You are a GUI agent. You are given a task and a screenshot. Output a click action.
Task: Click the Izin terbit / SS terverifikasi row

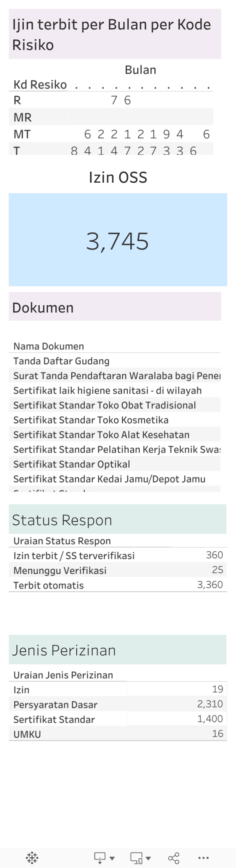74,555
